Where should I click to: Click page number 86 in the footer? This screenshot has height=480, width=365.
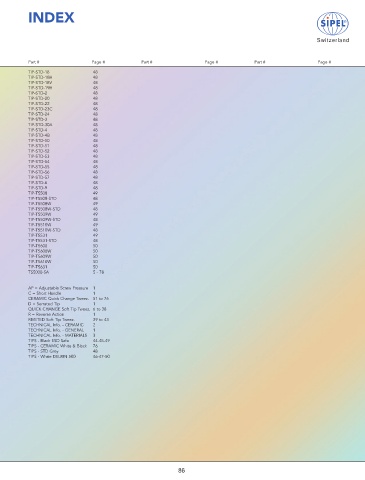click(x=181, y=471)
